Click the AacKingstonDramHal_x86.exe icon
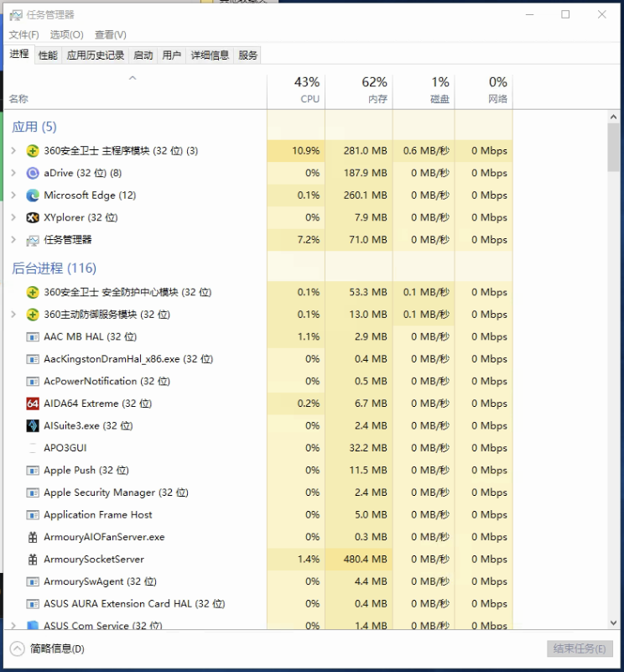The height and width of the screenshot is (672, 624). (x=33, y=359)
